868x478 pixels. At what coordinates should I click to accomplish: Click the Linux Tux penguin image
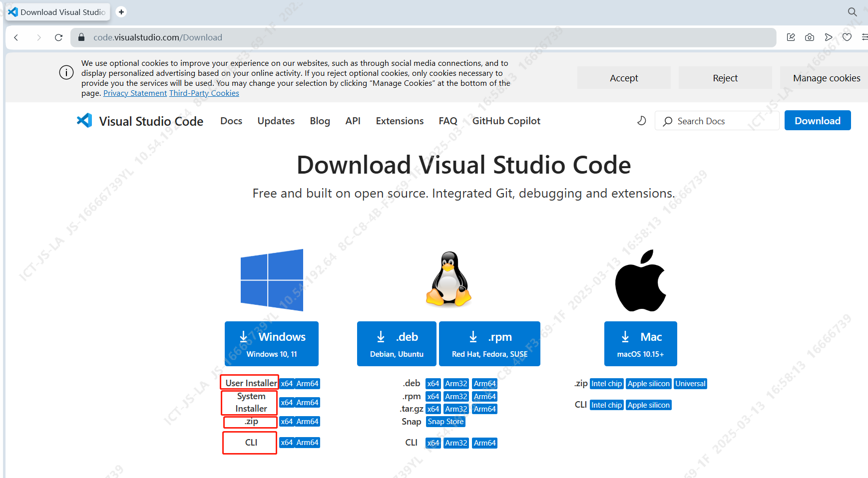448,278
